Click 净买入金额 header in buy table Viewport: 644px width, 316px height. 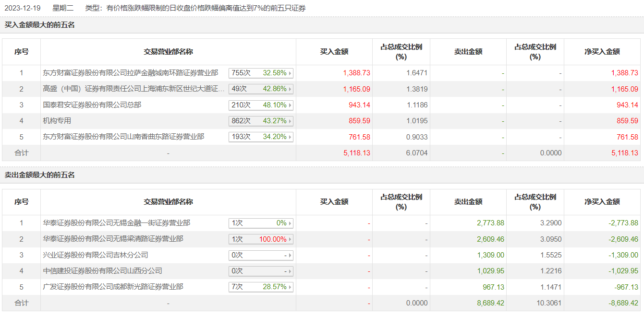[x=602, y=52]
